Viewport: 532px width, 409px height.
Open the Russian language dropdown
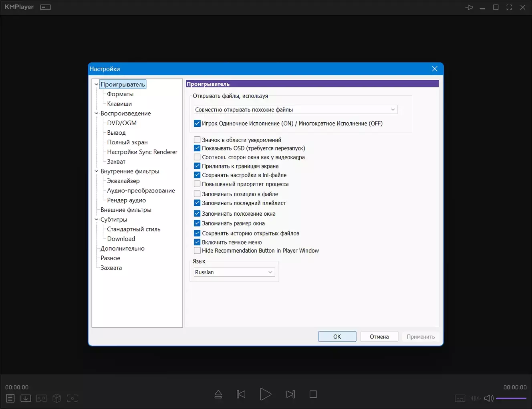[x=234, y=272]
